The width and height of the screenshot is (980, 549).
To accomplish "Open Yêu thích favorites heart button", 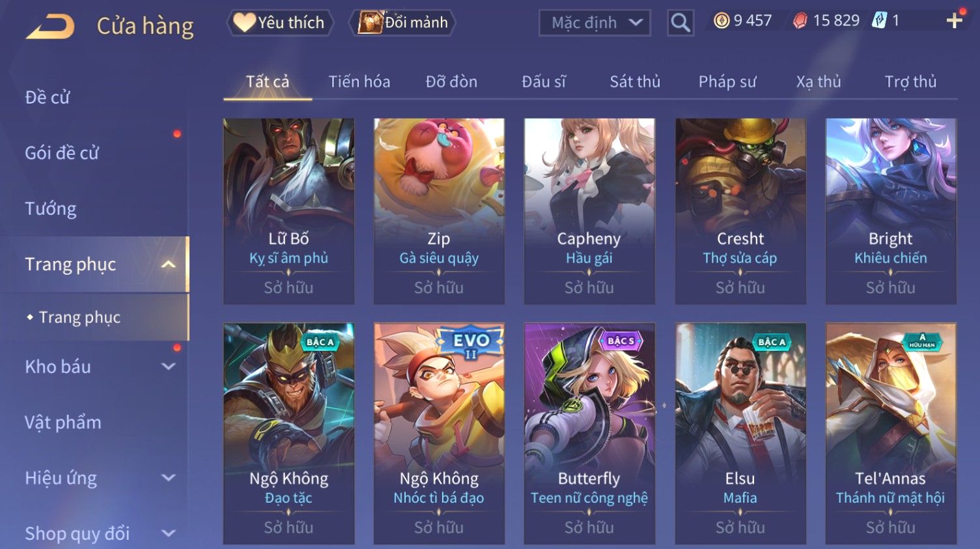I will (x=280, y=23).
